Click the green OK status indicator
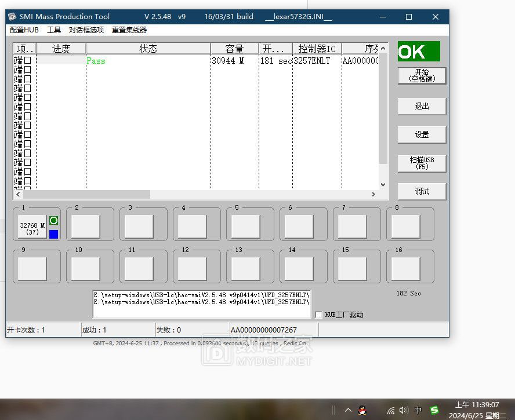The height and width of the screenshot is (420, 515). click(419, 52)
